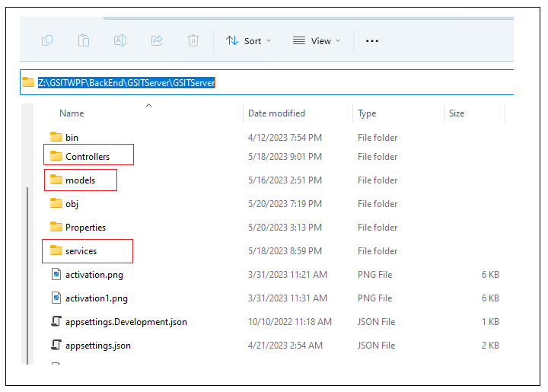Click JSON File type of appsettings.json row
548x392 pixels.
pos(376,346)
